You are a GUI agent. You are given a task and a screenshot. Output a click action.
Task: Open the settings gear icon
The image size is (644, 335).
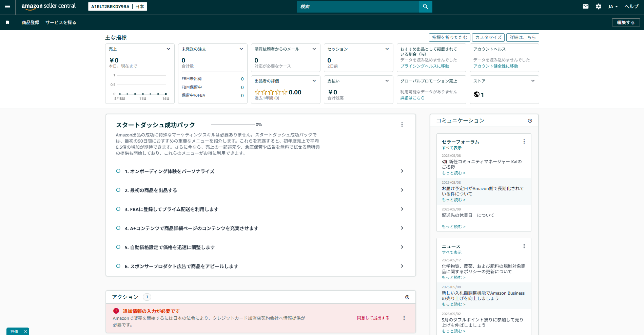[x=599, y=6]
